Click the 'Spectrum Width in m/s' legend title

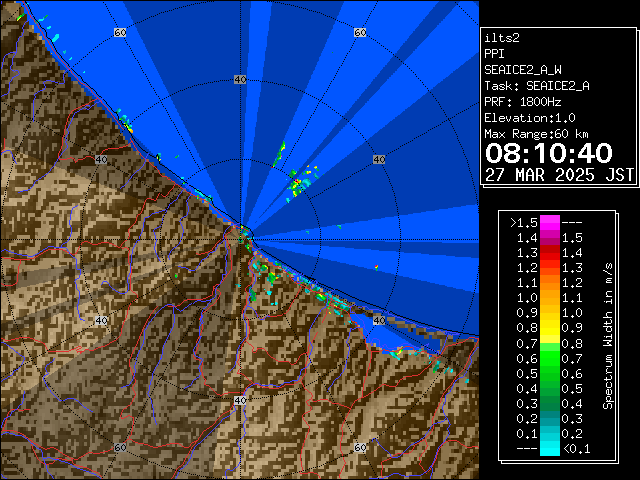click(608, 336)
